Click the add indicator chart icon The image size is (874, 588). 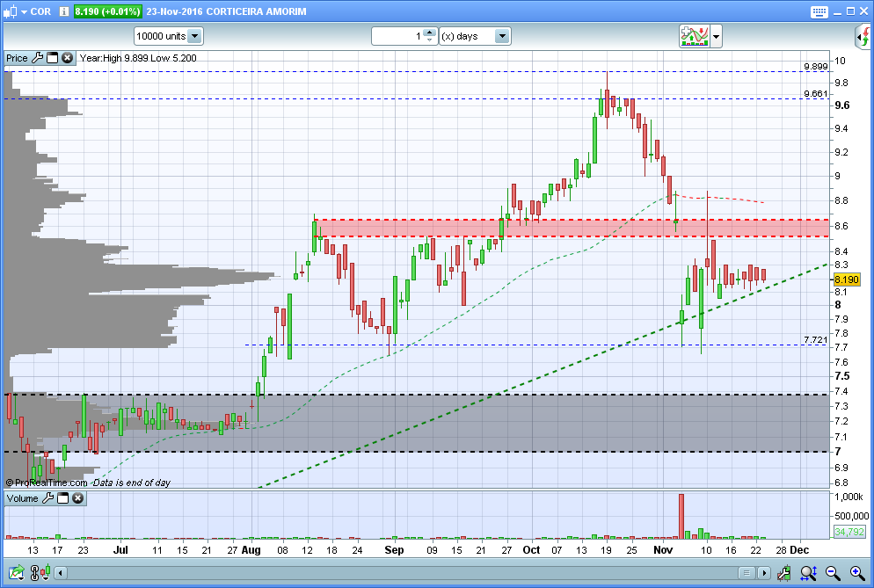tap(694, 36)
